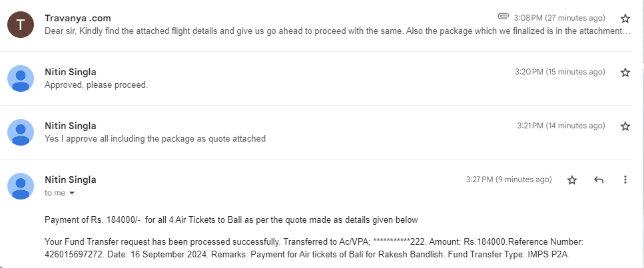Open more options three-dot menu
The height and width of the screenshot is (268, 644).
coord(625,180)
